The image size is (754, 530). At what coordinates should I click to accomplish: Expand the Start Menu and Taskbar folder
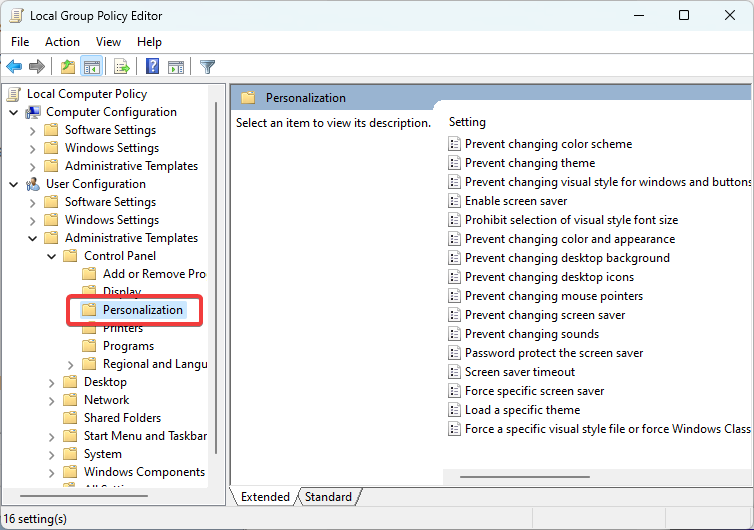pyautogui.click(x=51, y=436)
